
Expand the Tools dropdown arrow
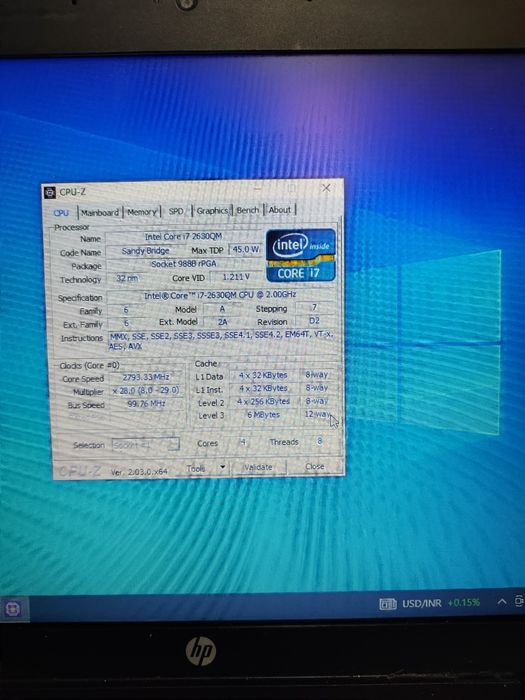coord(223,467)
